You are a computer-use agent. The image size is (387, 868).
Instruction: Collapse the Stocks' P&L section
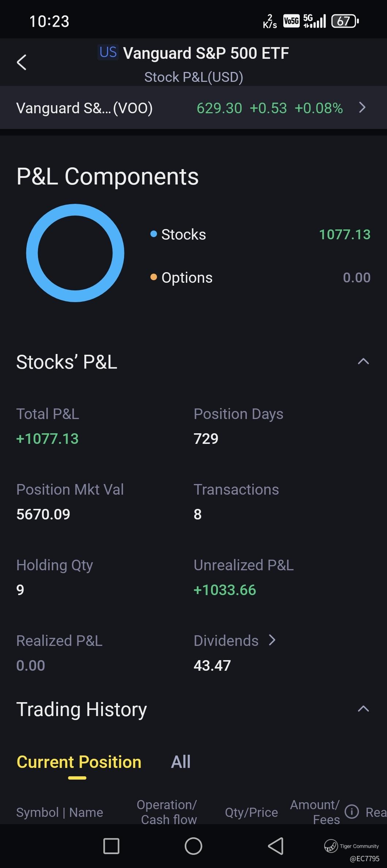(x=363, y=362)
